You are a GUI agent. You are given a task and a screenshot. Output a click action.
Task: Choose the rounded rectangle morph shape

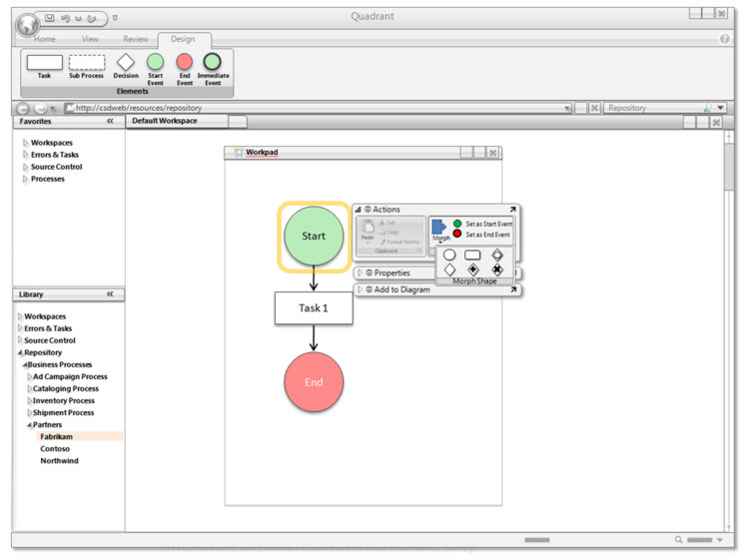pos(473,255)
